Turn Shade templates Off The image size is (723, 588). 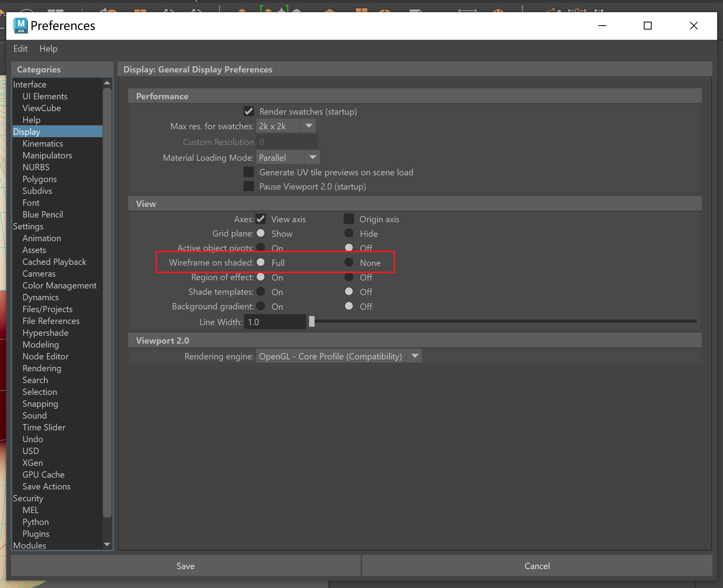[349, 292]
